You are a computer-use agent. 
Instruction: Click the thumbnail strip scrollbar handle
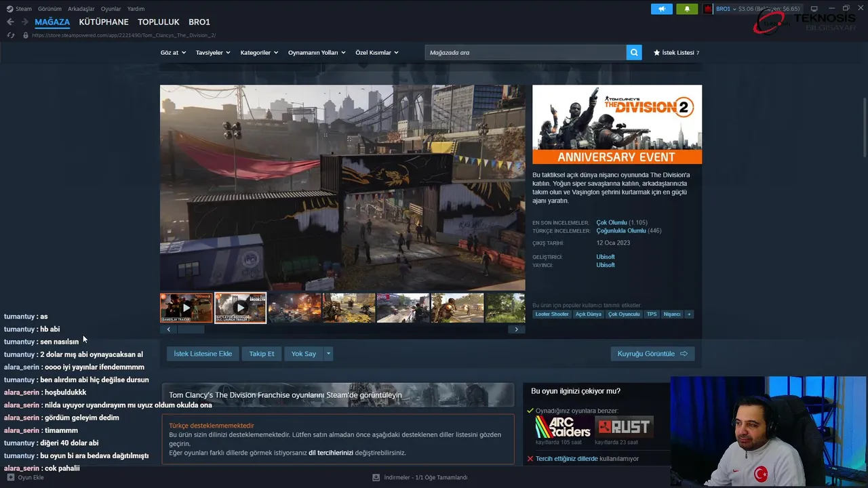point(191,329)
